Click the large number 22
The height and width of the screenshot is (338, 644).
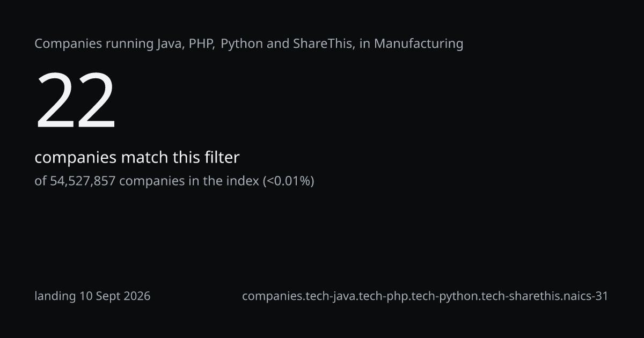coord(76,101)
